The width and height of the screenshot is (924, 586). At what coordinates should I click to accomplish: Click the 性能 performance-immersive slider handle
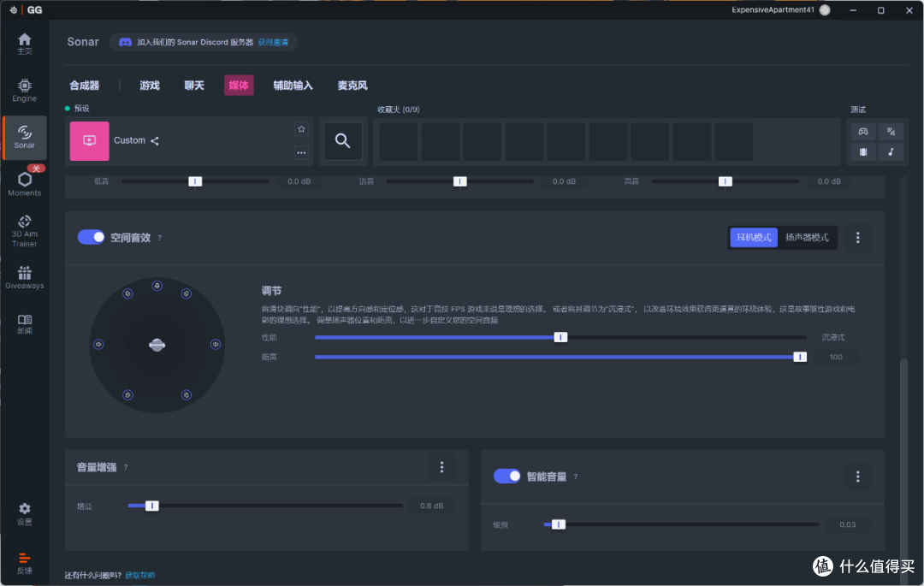click(560, 337)
